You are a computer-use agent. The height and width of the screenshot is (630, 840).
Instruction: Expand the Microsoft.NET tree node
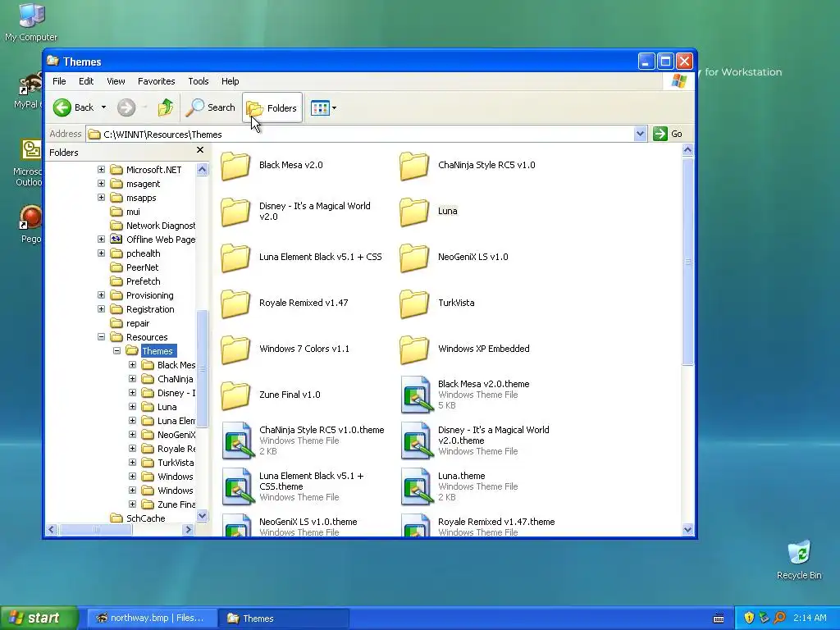coord(101,169)
